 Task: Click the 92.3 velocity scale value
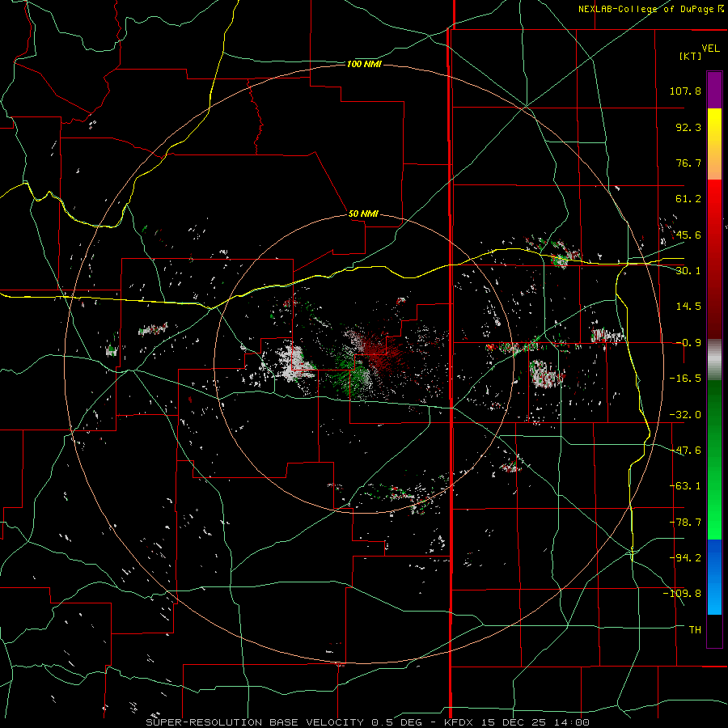pos(688,127)
